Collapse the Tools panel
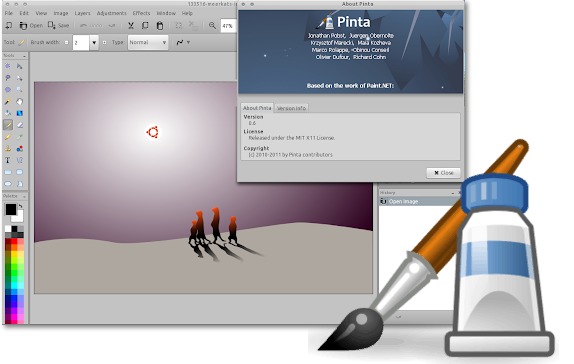The height and width of the screenshot is (364, 574). point(24,56)
